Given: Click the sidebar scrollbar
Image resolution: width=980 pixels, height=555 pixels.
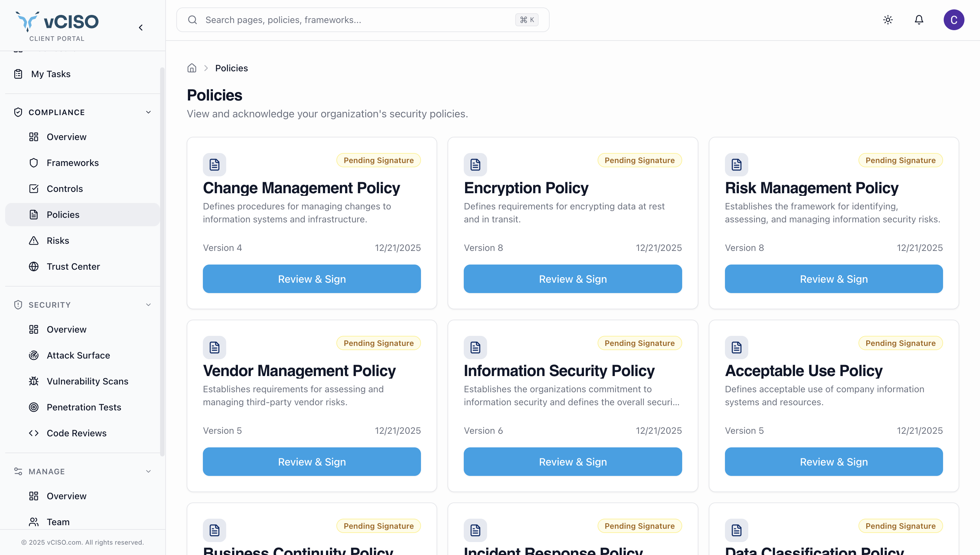Looking at the screenshot, I should (x=162, y=262).
